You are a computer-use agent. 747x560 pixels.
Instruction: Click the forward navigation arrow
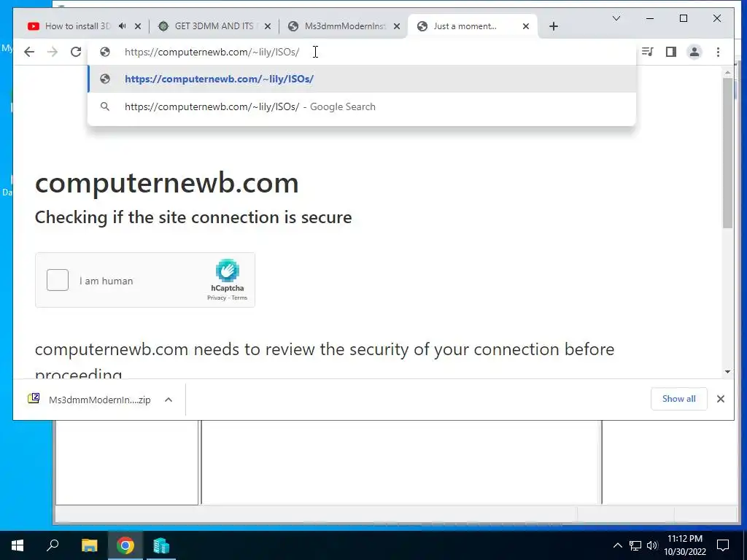click(53, 52)
